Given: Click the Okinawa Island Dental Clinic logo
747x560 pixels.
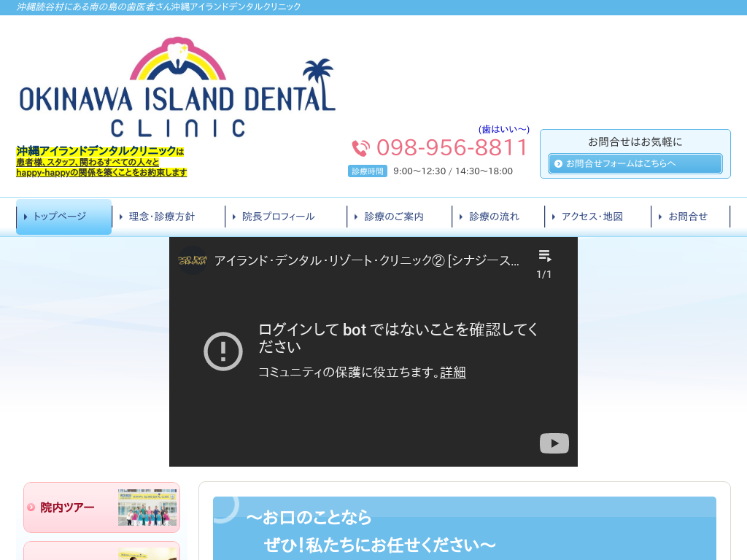Looking at the screenshot, I should pos(177,87).
